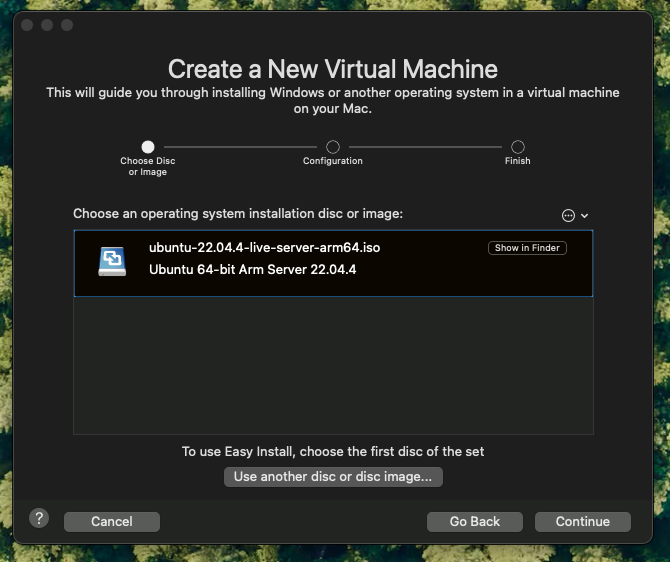Click the Configuration step circle
670x562 pixels.
333,146
